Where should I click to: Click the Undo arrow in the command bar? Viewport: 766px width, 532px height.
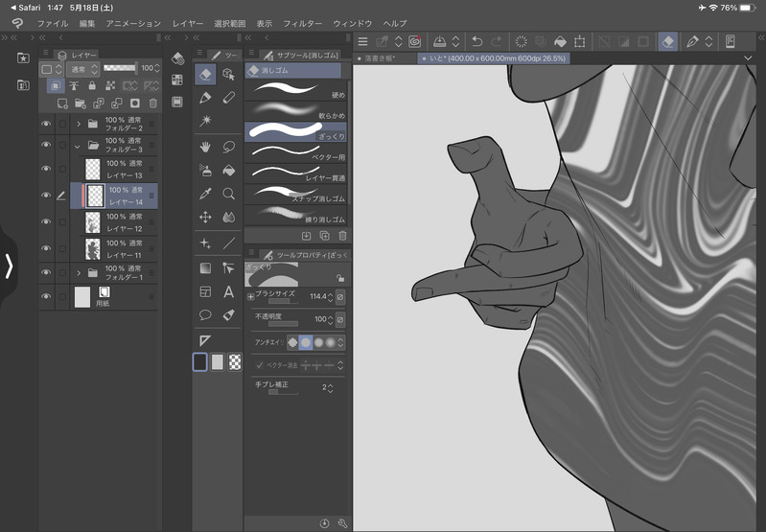click(x=476, y=42)
